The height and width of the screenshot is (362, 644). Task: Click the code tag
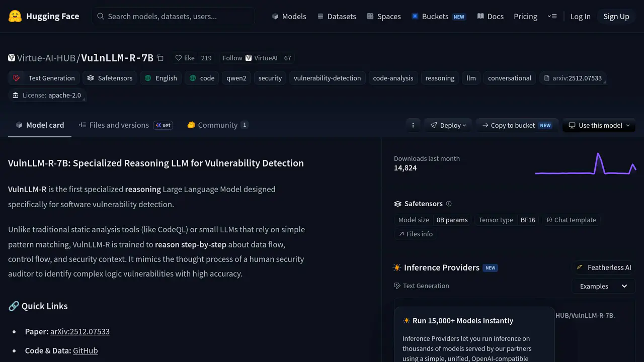[202, 78]
